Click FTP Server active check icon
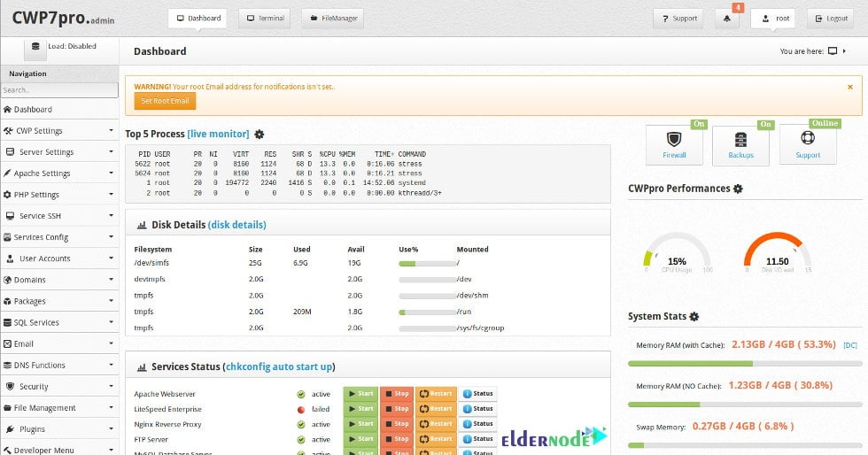868x455 pixels. click(301, 439)
